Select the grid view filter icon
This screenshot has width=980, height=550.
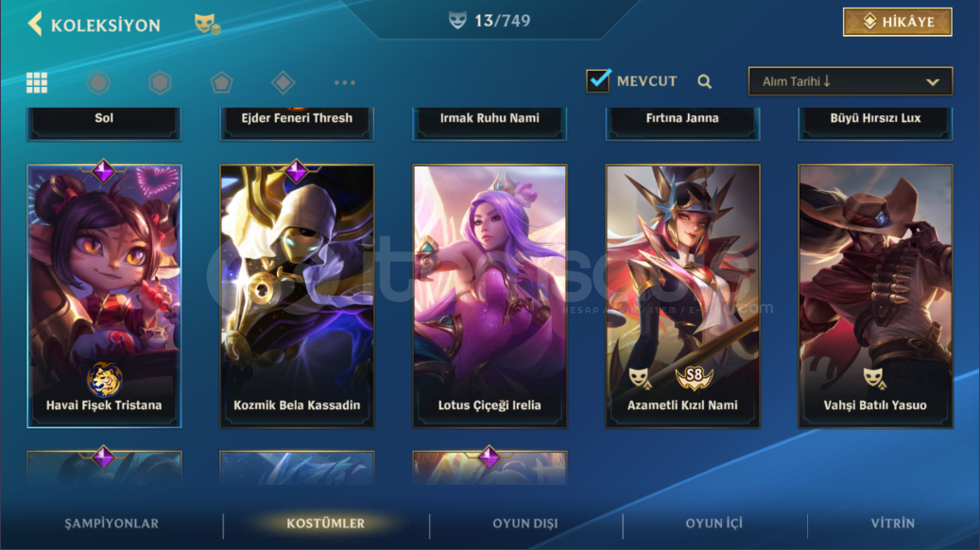click(x=37, y=82)
